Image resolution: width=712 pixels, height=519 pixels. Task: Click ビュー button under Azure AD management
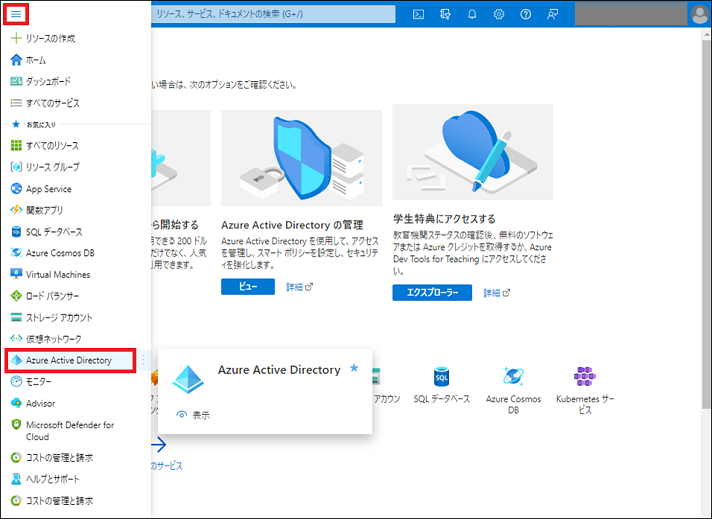coord(248,287)
